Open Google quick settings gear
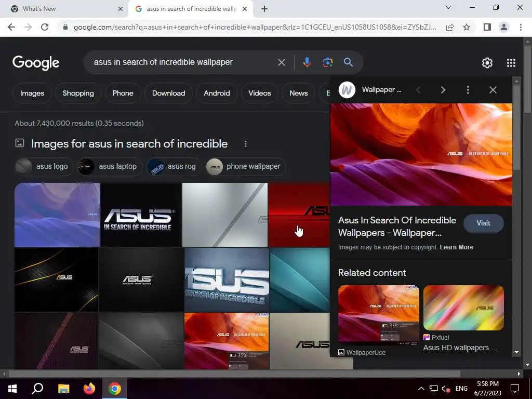Image resolution: width=532 pixels, height=399 pixels. point(487,63)
